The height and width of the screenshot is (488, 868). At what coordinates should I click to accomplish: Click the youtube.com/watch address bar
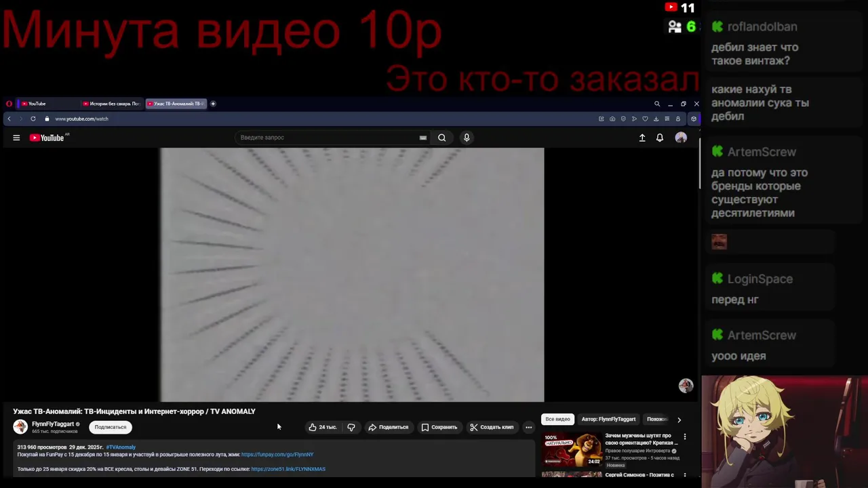click(x=81, y=119)
